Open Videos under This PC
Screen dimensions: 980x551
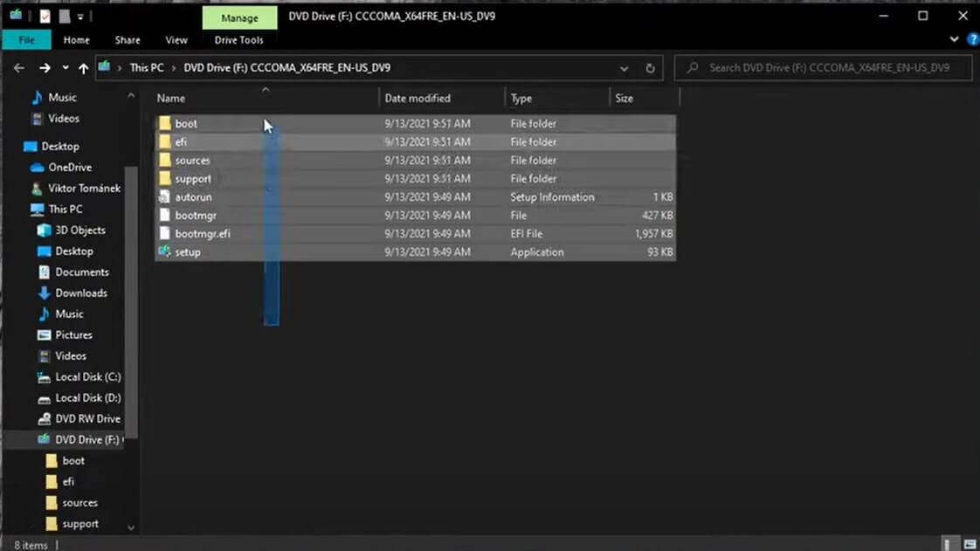click(70, 356)
